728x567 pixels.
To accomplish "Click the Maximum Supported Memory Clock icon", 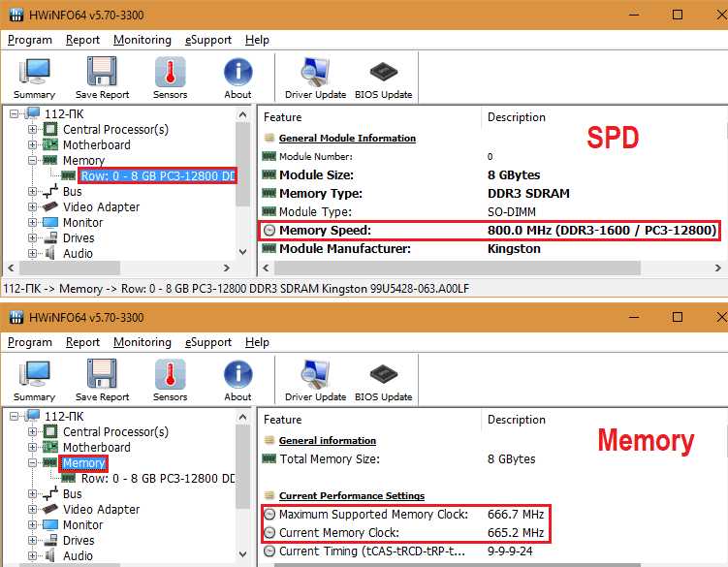I will pos(269,514).
